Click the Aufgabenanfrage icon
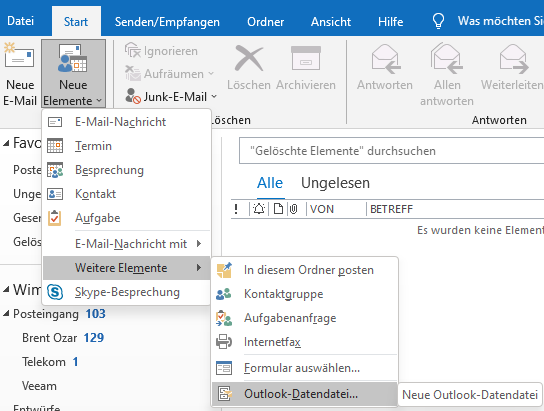 [224, 318]
